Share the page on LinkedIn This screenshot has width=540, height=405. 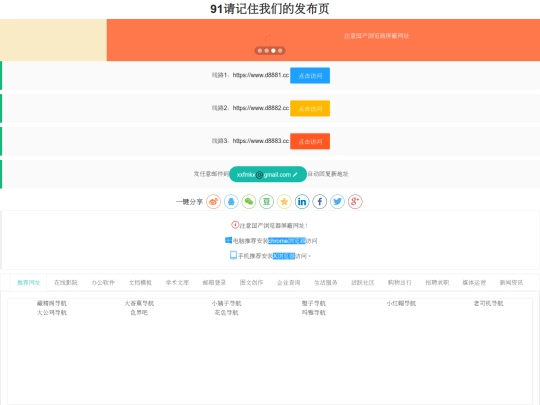tap(302, 201)
